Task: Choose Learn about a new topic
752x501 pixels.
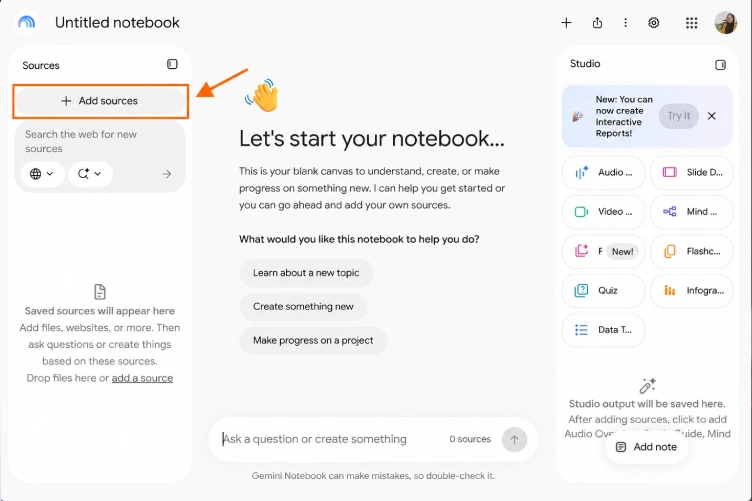Action: pyautogui.click(x=306, y=273)
